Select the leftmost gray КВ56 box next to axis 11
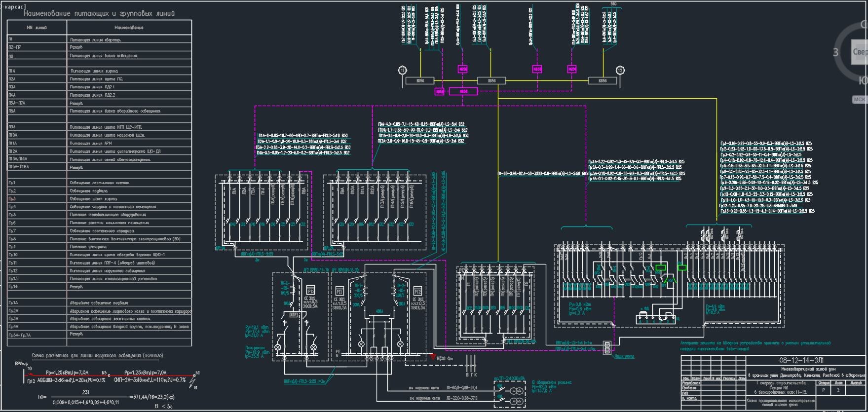Screen dimensions: 868x412 pos(420,80)
